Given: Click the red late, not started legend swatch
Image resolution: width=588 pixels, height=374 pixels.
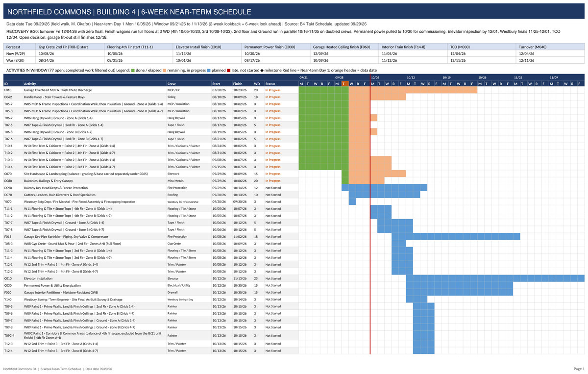Looking at the screenshot, I should click(228, 70).
